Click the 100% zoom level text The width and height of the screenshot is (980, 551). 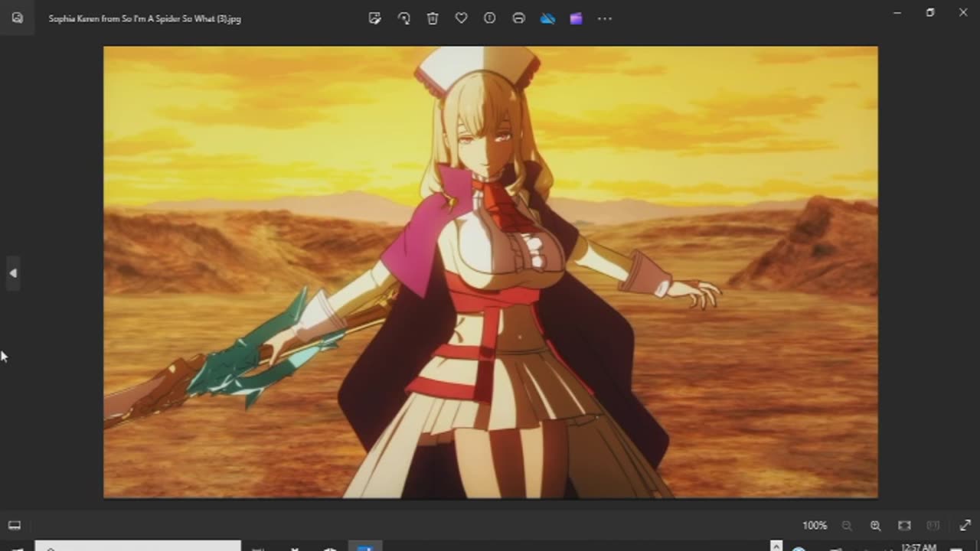pos(815,526)
